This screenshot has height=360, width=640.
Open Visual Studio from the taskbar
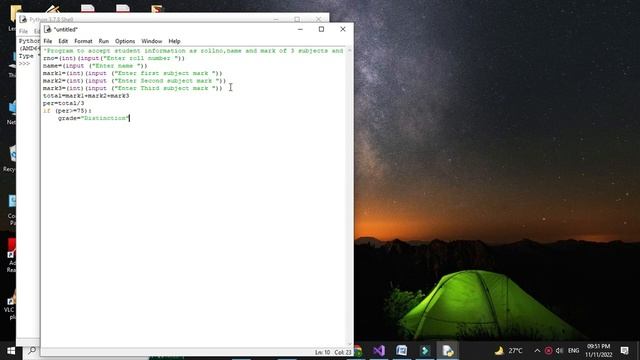click(379, 351)
